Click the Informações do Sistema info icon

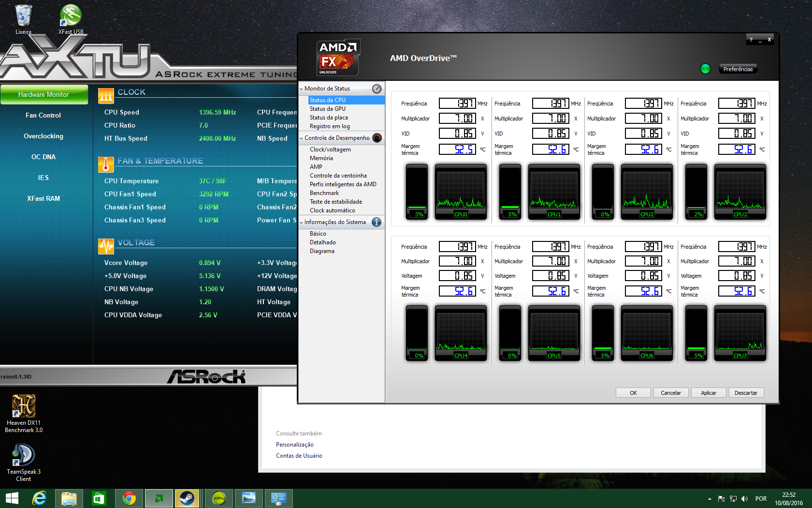[x=377, y=222]
